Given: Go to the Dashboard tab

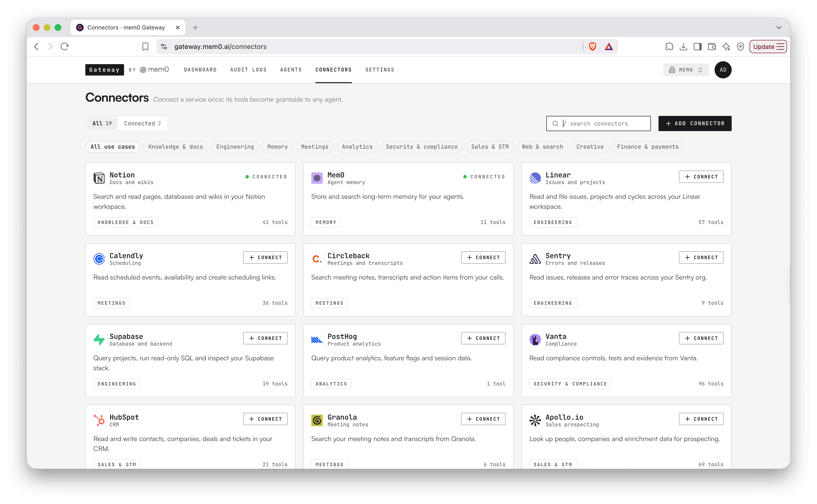Looking at the screenshot, I should coord(200,70).
